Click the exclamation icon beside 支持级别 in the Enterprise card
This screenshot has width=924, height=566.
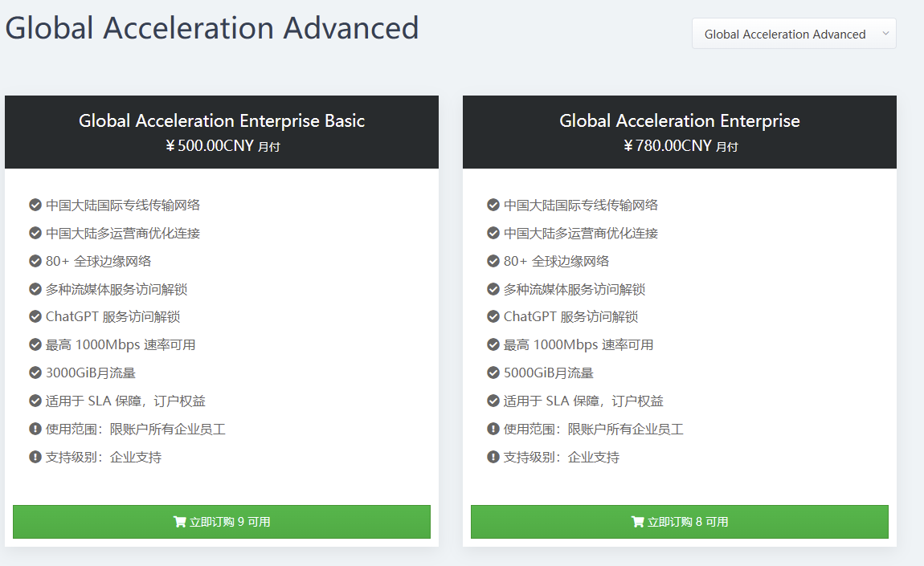coord(493,457)
